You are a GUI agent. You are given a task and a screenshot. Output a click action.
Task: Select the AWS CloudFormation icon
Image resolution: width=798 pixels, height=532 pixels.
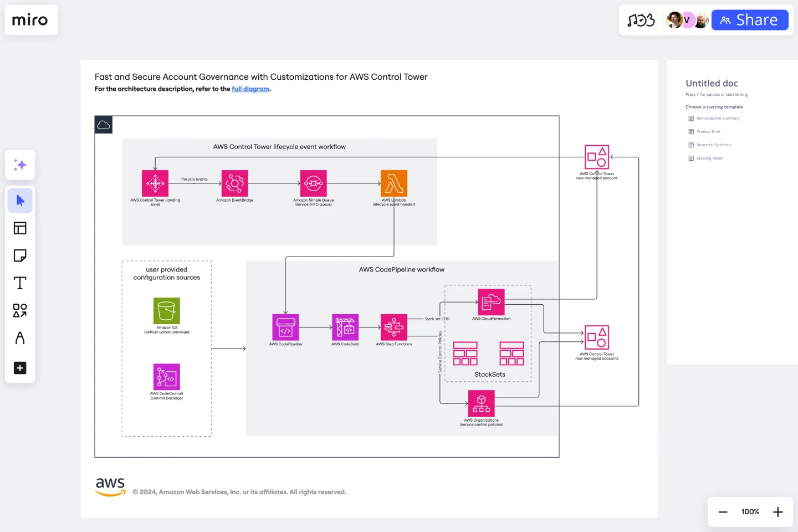point(492,302)
